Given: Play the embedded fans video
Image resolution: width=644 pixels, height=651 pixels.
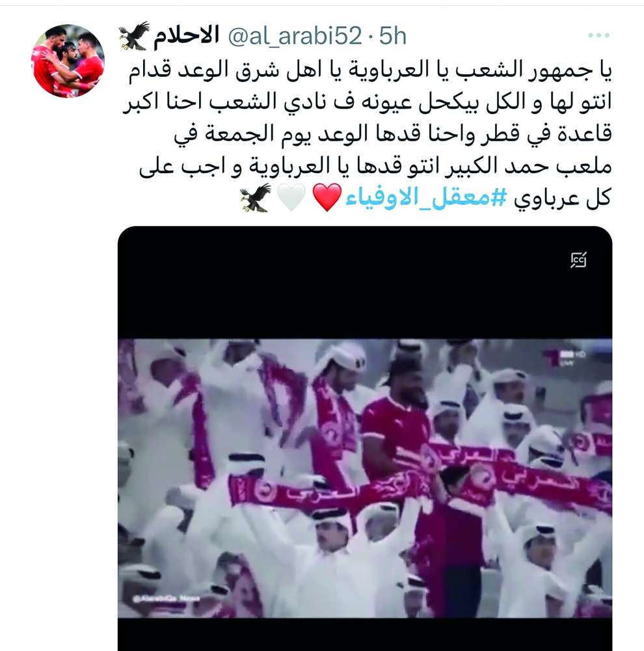Looking at the screenshot, I should 365,477.
